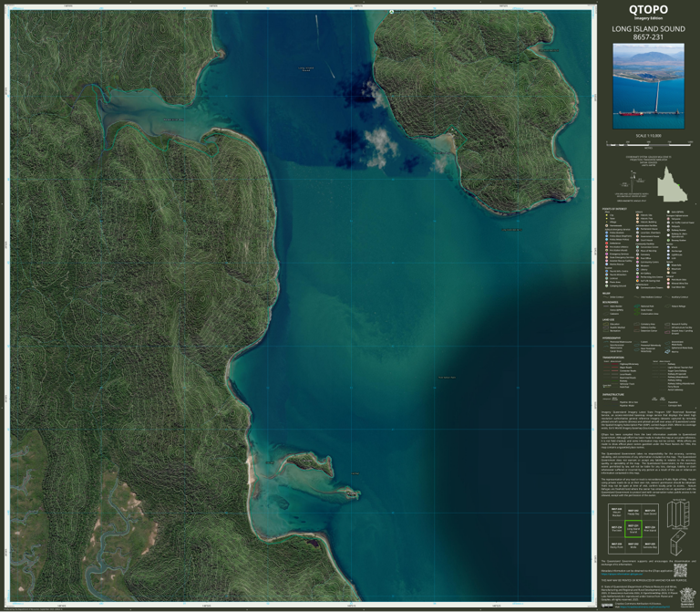
Task: Click the 'Long Island Sound' label on the map
Action: point(306,69)
